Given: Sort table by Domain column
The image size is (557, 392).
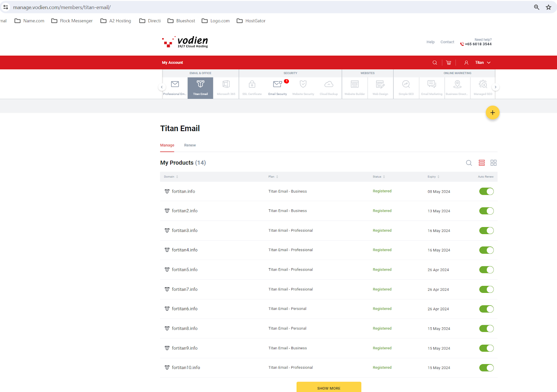Looking at the screenshot, I should (171, 177).
